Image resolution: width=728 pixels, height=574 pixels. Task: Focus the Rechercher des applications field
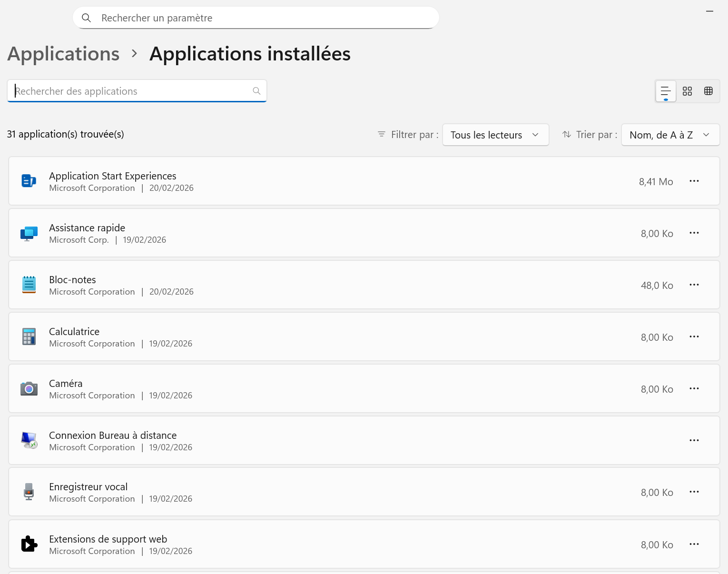tap(137, 91)
